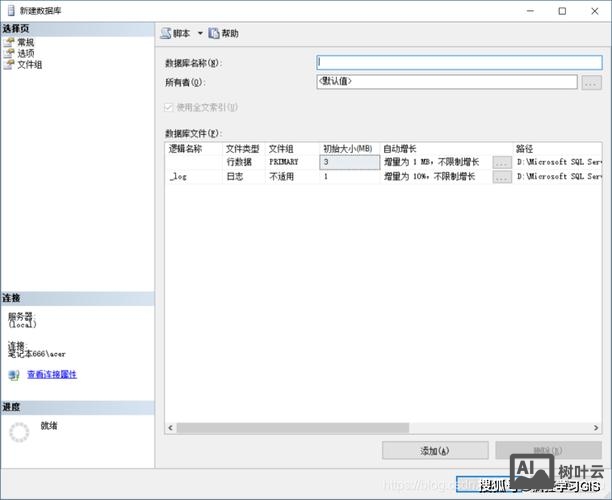Click the autogrowth ellipsis button for 行数据 row
The image size is (612, 500).
tap(502, 162)
